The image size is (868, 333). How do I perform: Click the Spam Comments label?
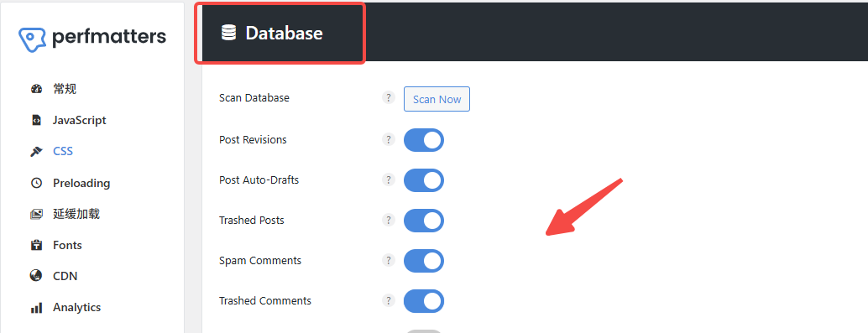pyautogui.click(x=260, y=261)
